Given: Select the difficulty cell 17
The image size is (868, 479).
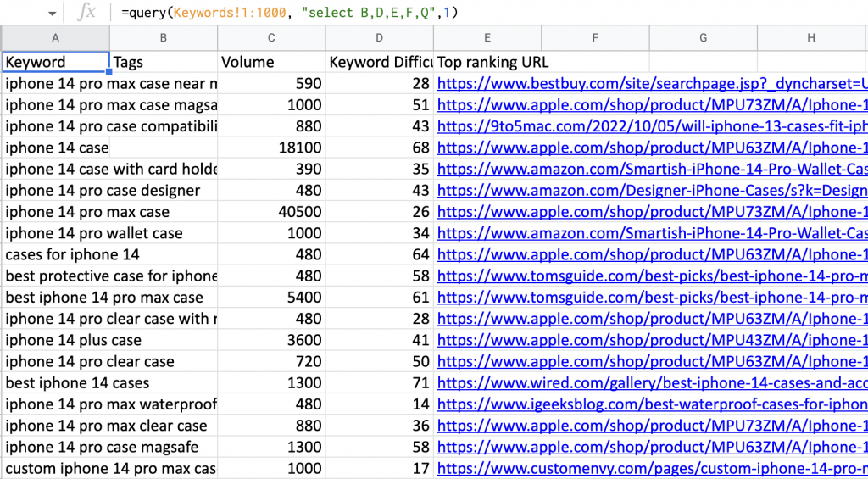Looking at the screenshot, I should pyautogui.click(x=379, y=467).
